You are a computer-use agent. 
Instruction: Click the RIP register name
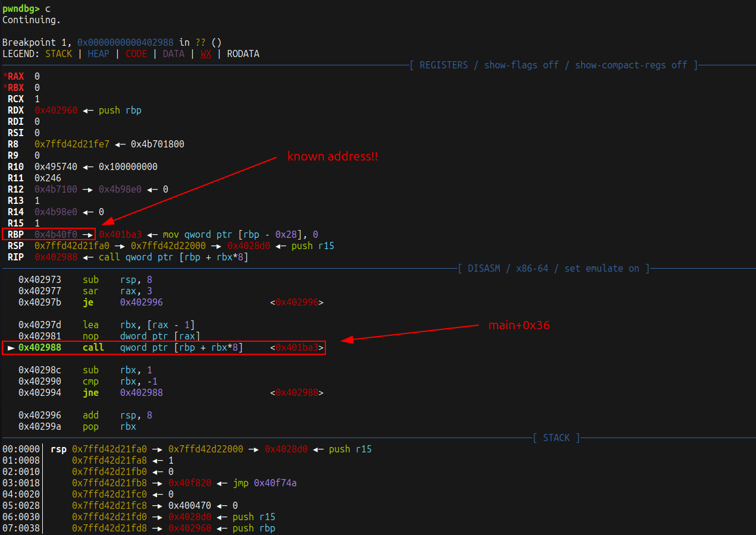point(15,257)
